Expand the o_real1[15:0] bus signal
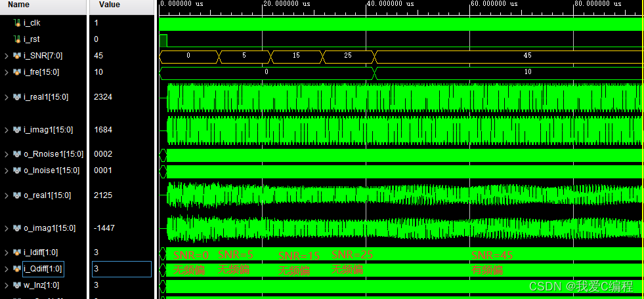This screenshot has width=644, height=299. [7, 195]
